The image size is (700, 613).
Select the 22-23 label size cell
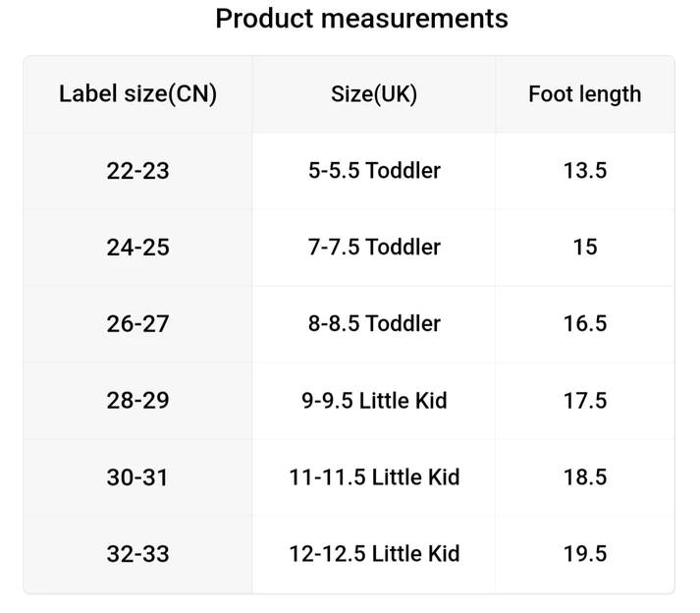pyautogui.click(x=138, y=171)
